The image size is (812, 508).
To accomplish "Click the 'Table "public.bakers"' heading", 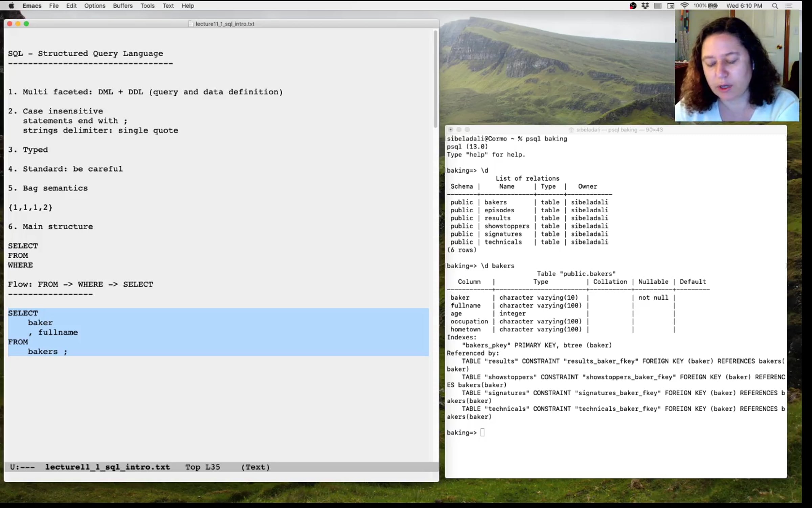I will (x=576, y=274).
